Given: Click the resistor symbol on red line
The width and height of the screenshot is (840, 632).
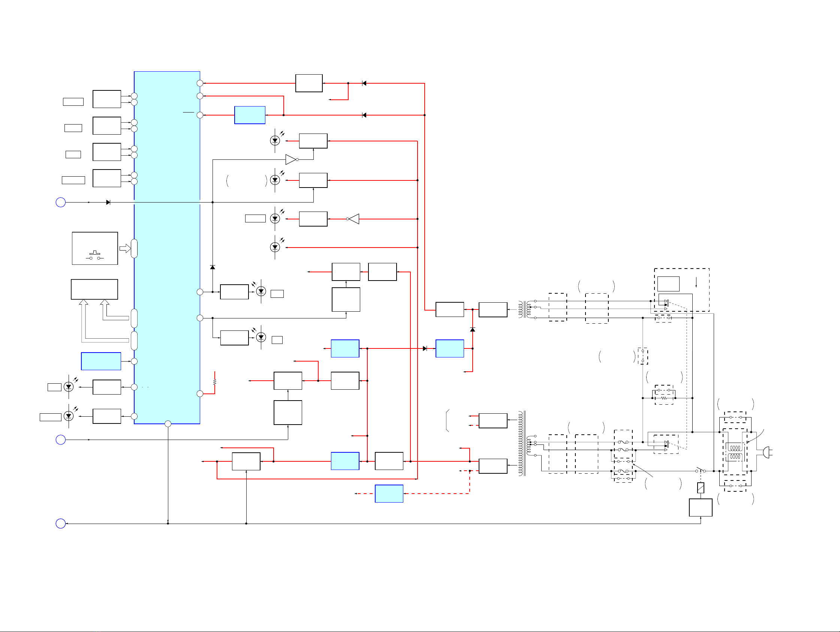Looking at the screenshot, I should [215, 382].
